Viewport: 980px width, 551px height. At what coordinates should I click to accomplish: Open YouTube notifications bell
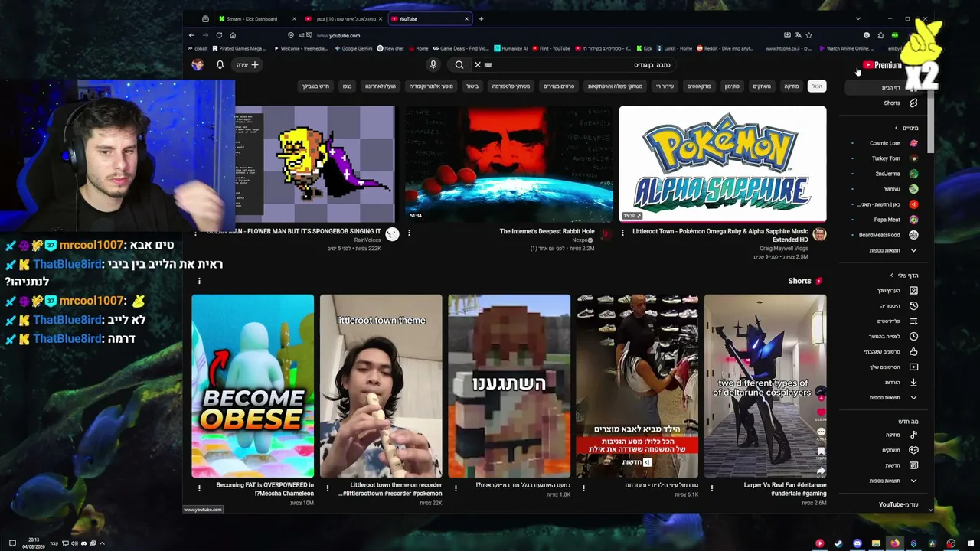pyautogui.click(x=220, y=65)
